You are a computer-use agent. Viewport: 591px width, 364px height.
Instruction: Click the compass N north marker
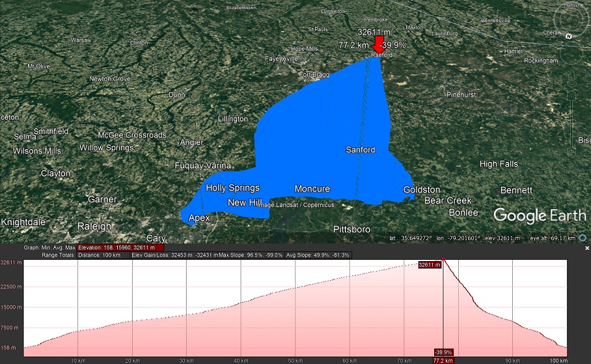[569, 36]
